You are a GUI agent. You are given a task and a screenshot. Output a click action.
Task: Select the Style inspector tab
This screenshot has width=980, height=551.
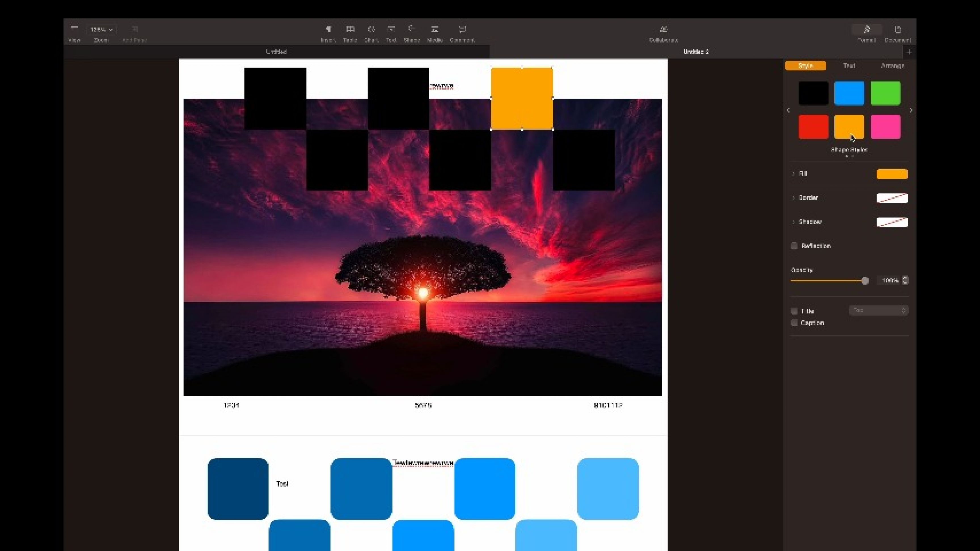pyautogui.click(x=805, y=66)
